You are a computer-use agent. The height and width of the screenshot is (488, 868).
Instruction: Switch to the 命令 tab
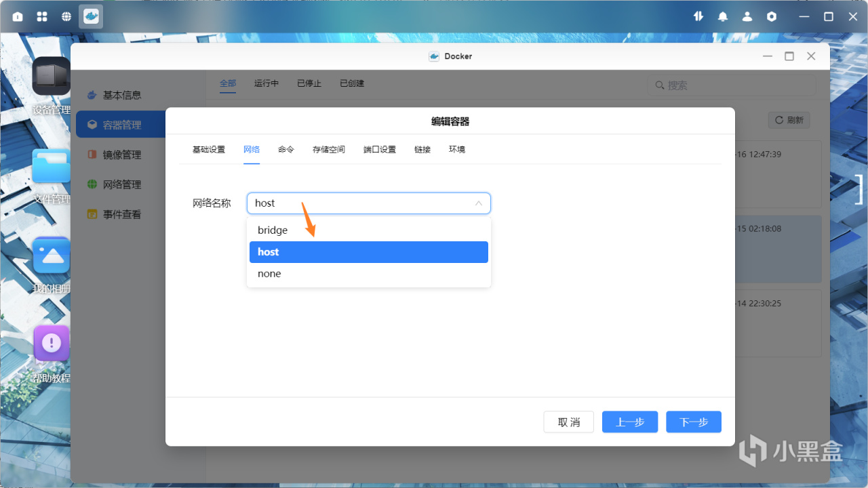(286, 149)
